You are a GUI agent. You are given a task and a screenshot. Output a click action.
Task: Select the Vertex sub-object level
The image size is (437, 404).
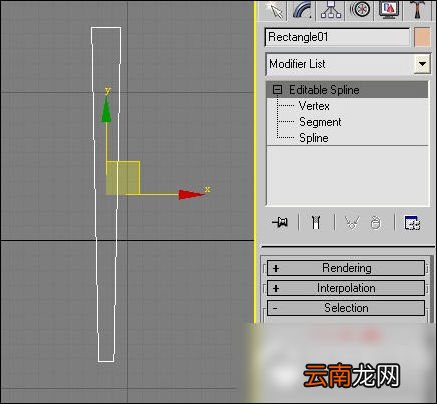314,106
